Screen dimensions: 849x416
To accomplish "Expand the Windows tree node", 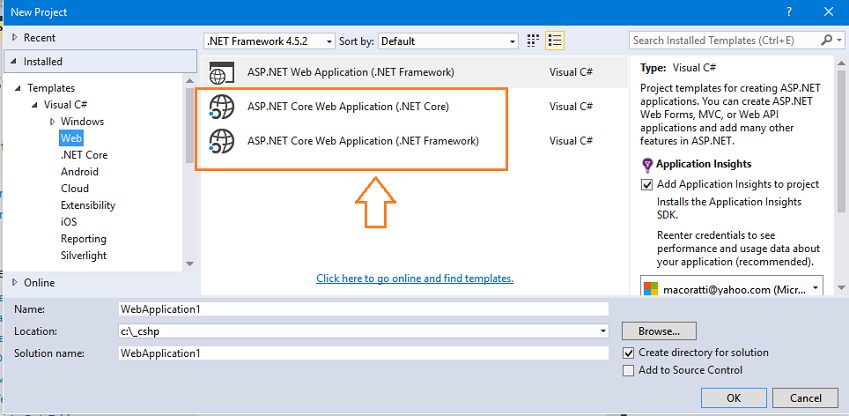I will 52,121.
